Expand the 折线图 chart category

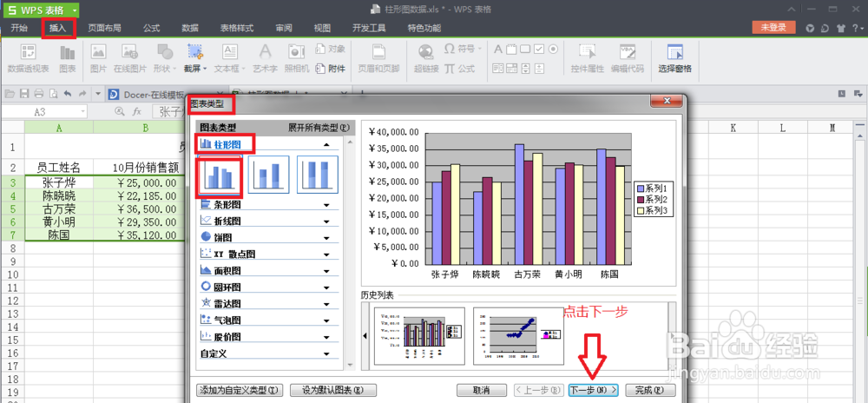click(x=326, y=222)
